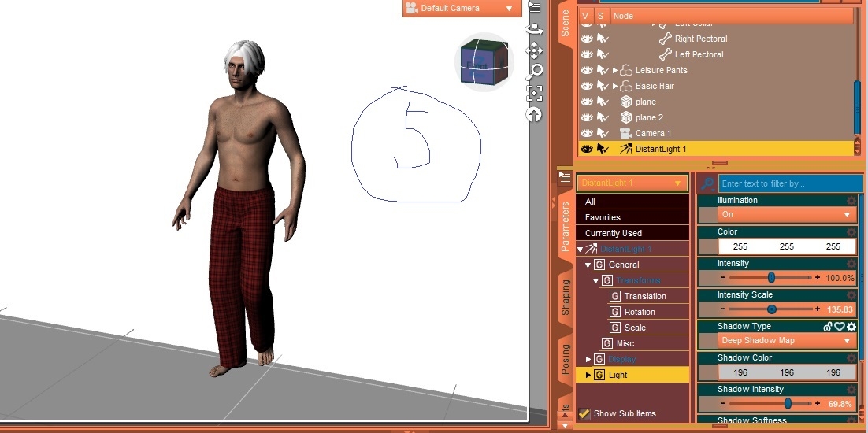Image resolution: width=868 pixels, height=433 pixels.
Task: Toggle Camera 1 visibility eye
Action: pos(586,133)
